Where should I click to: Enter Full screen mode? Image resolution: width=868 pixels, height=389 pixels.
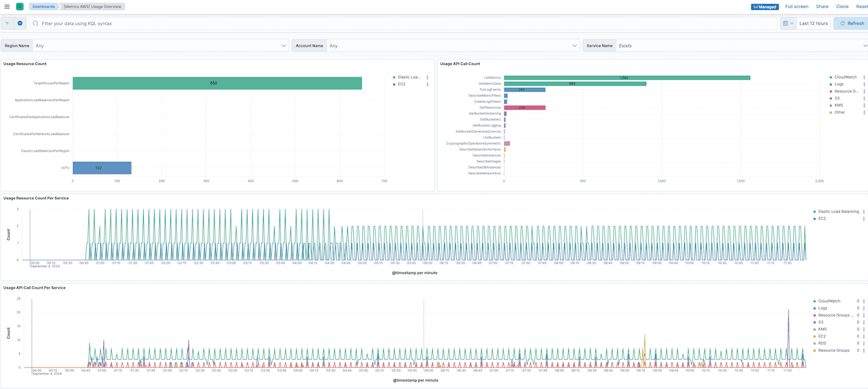(796, 6)
